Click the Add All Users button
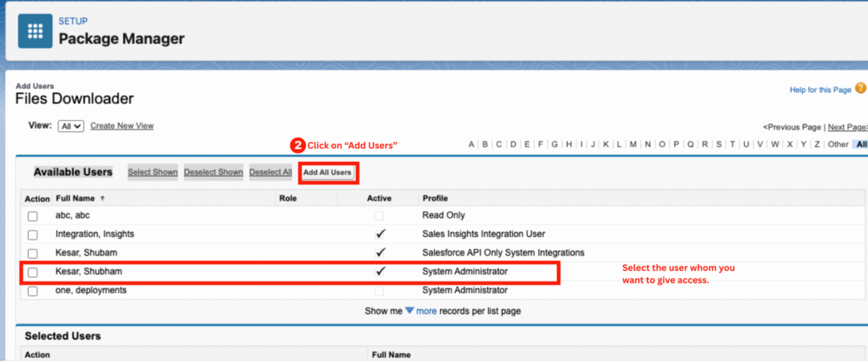 tap(327, 173)
